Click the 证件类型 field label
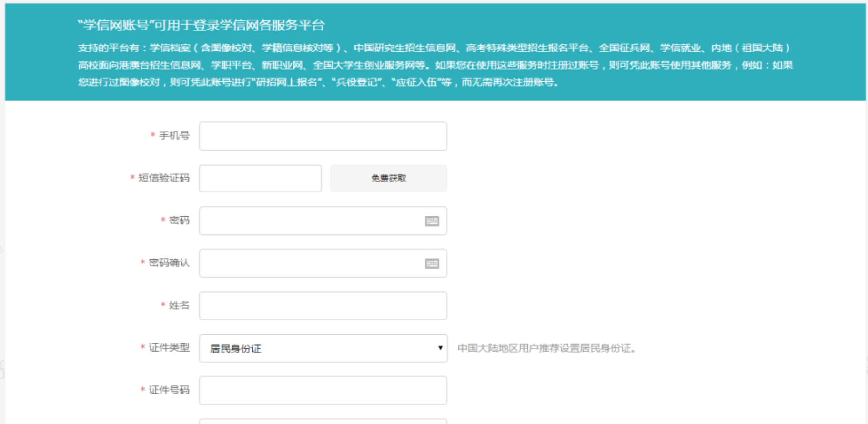868x424 pixels. click(169, 348)
